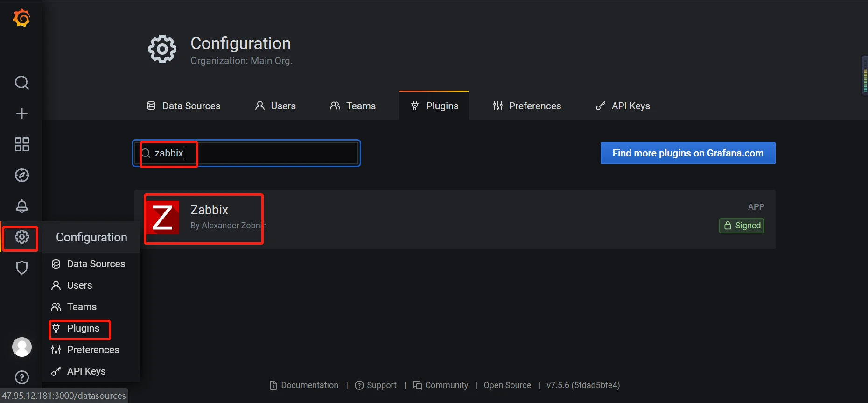Open the Alerting bell icon
The height and width of the screenshot is (403, 868).
coord(22,206)
